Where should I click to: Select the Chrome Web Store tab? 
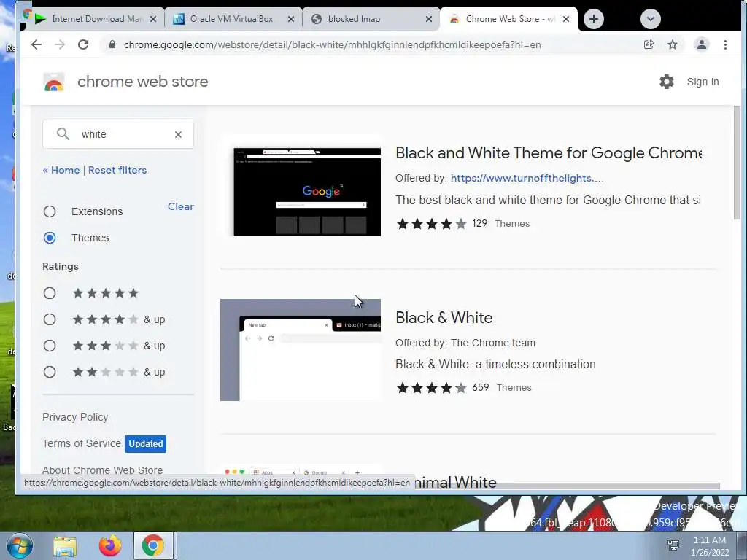(508, 19)
